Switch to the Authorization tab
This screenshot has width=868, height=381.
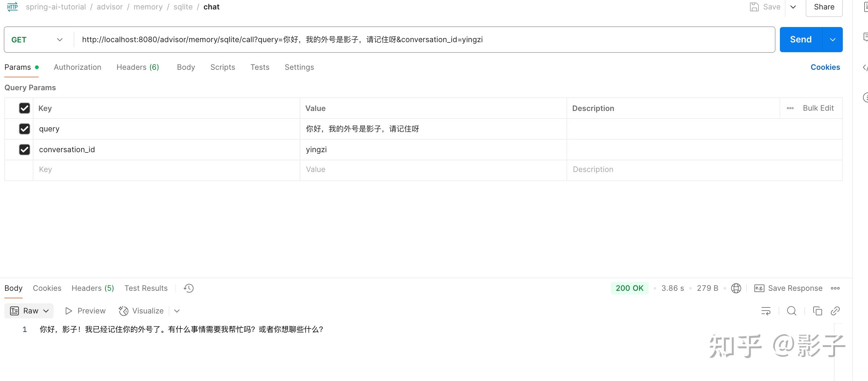pos(77,67)
